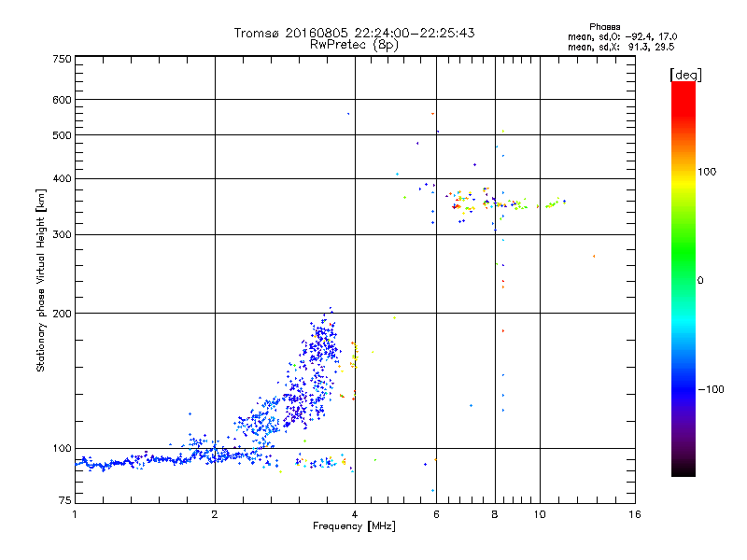Screen dimensions: 747x560
Task: Click the '1' x-axis tick label
Action: 75,514
